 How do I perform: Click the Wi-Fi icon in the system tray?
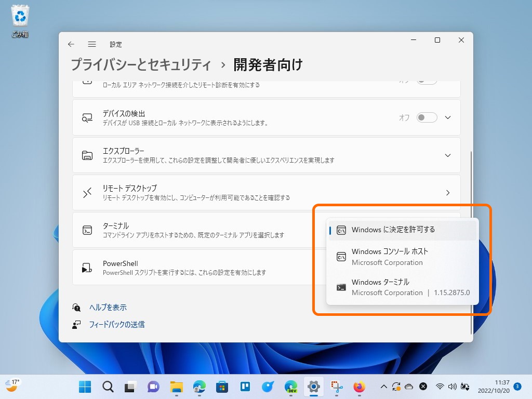pos(440,387)
